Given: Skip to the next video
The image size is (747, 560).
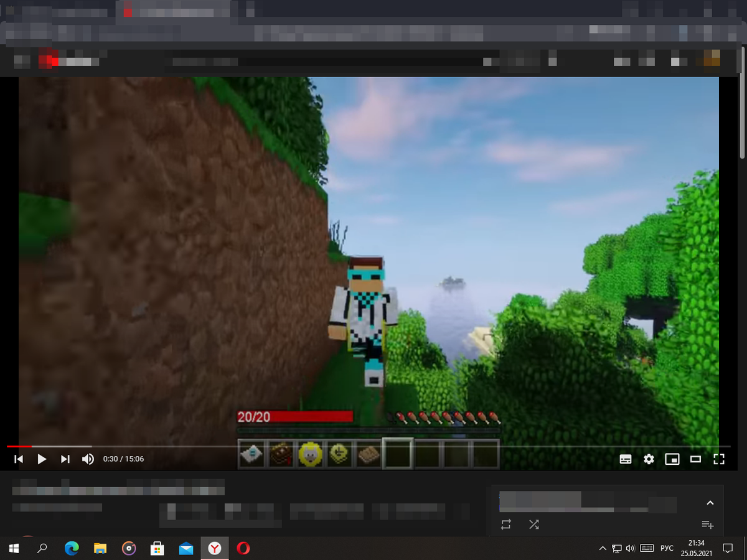Looking at the screenshot, I should [65, 459].
